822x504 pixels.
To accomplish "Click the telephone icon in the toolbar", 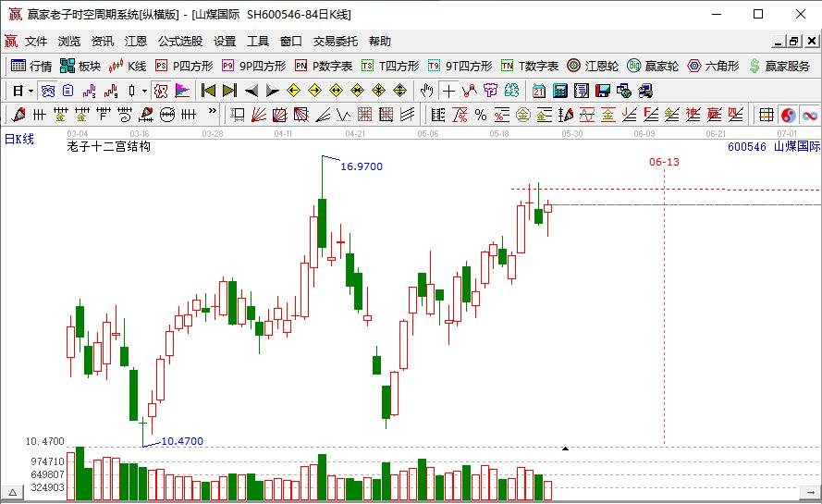I will coord(48,91).
